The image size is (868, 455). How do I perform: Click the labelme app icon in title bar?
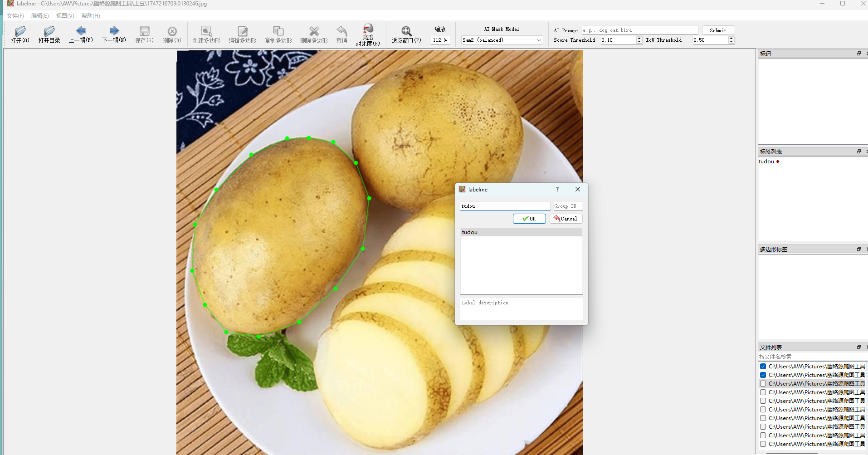[10, 3]
